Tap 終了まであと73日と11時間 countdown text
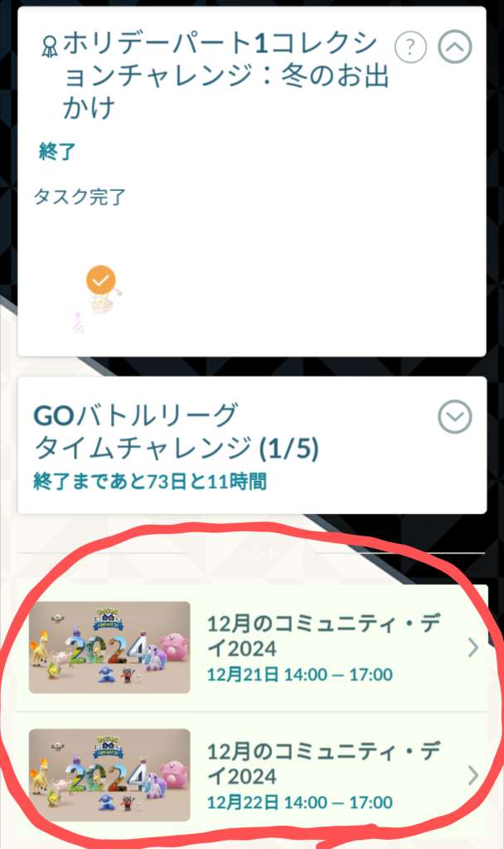 [150, 481]
